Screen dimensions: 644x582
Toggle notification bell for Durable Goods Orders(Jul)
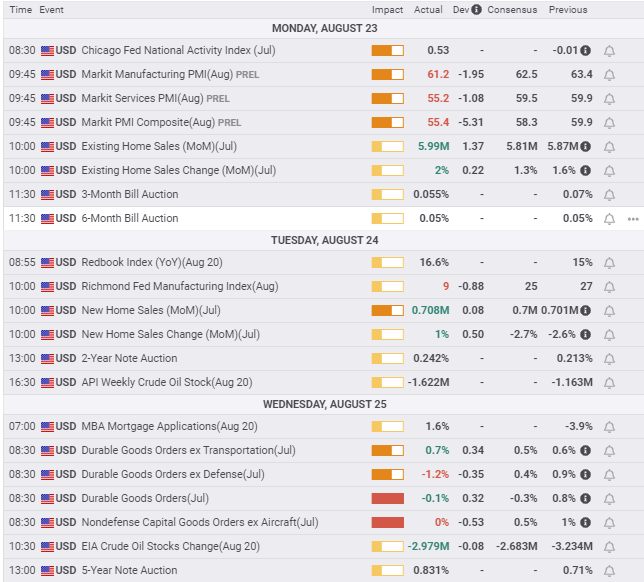609,498
